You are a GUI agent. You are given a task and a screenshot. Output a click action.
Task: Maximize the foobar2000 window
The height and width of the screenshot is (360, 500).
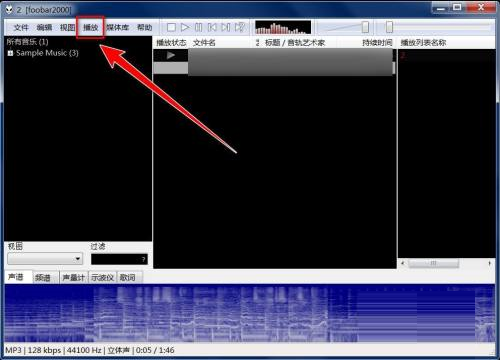pyautogui.click(x=457, y=8)
